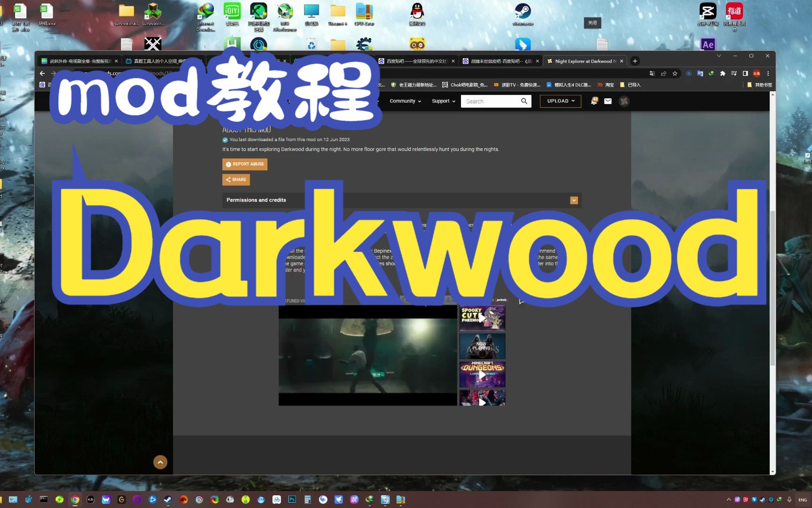Open the 模拟人生4 DLC bookmark
The image size is (812, 508).
[569, 85]
